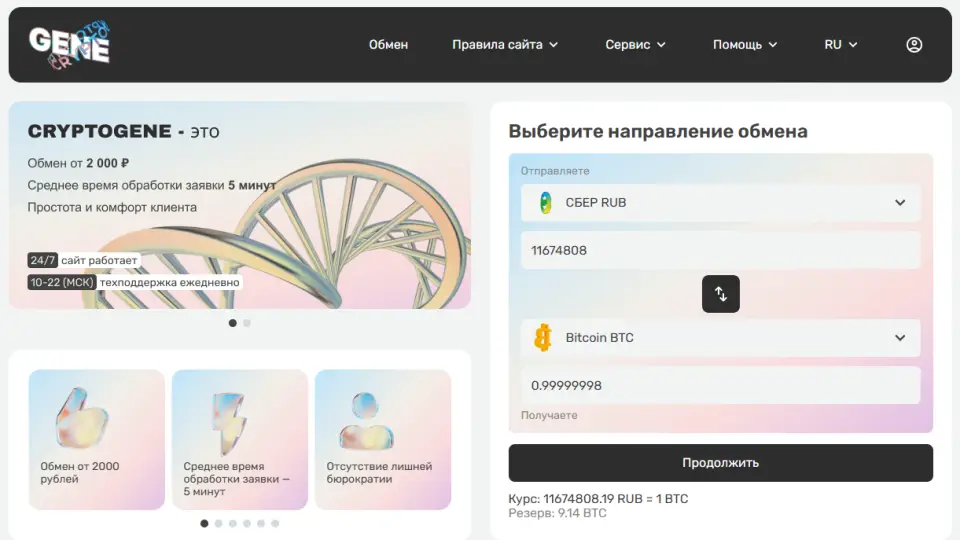Click the Sber RUB currency icon

544,202
